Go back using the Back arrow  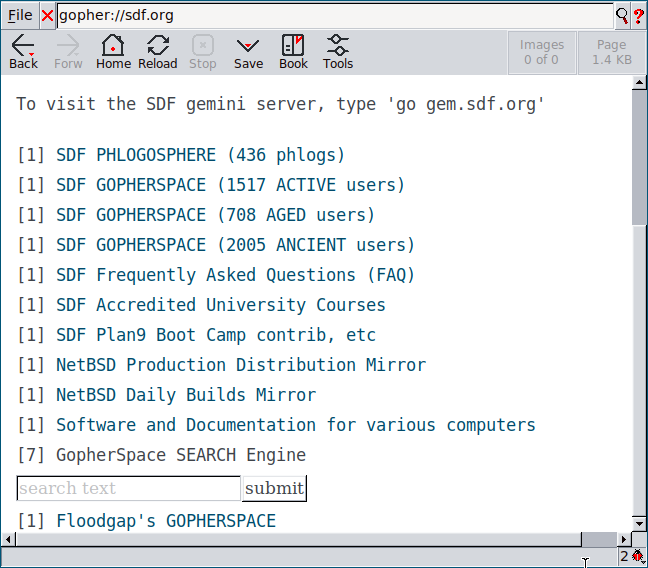[23, 52]
